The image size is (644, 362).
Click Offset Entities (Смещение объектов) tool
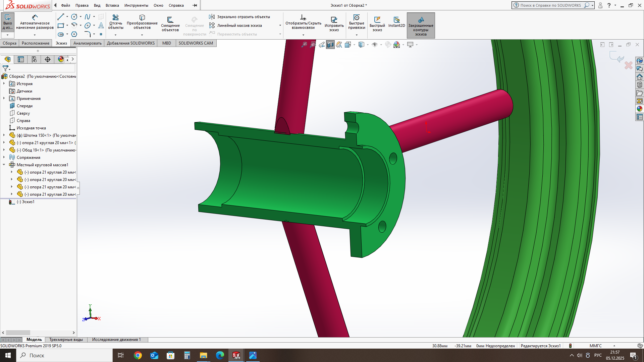[x=170, y=20]
